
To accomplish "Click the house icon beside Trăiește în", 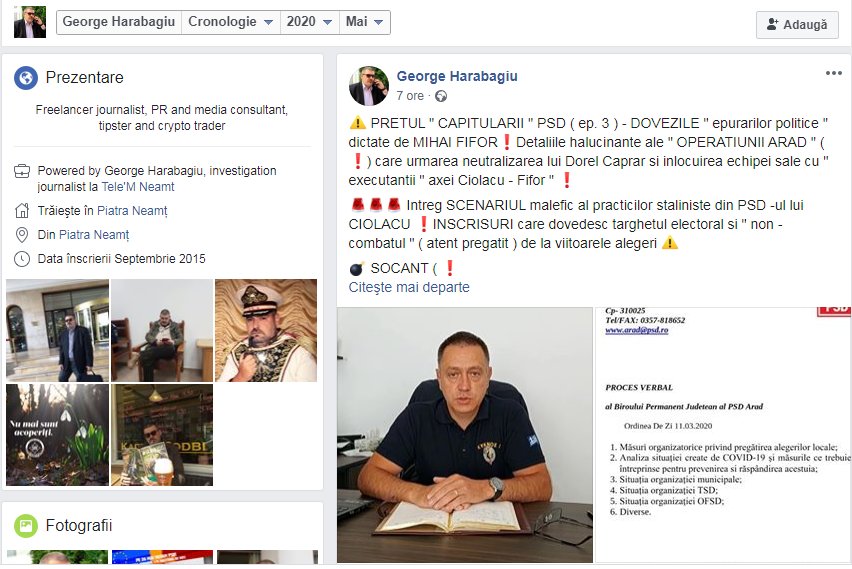I will pos(22,210).
